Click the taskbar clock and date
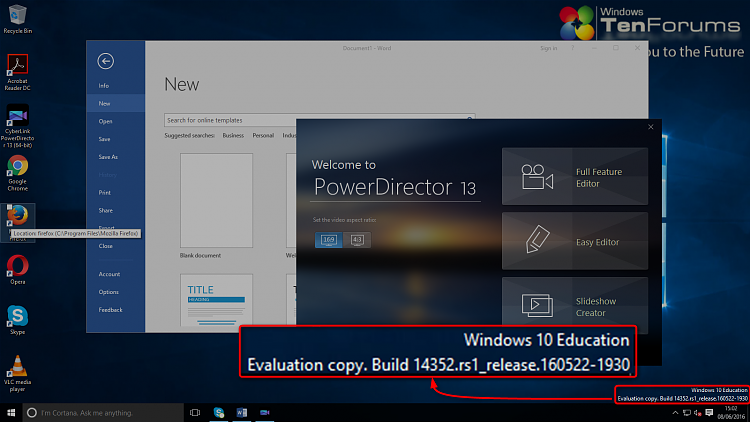The width and height of the screenshot is (750, 422). click(731, 412)
